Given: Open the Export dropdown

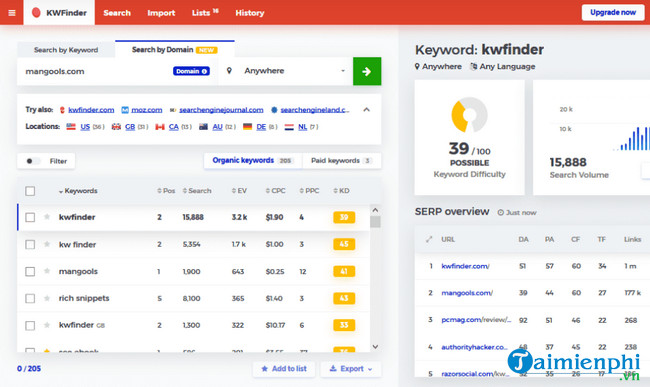Looking at the screenshot, I should point(351,369).
